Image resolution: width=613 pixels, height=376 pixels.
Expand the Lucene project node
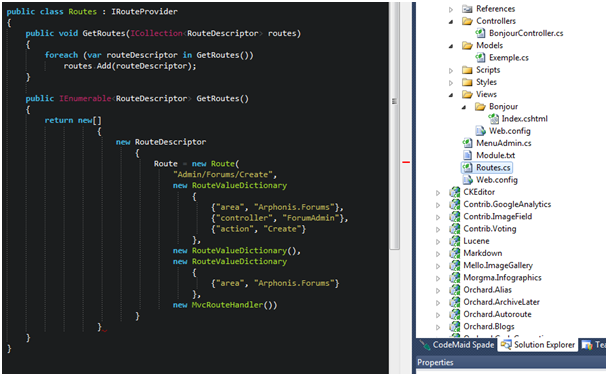click(438, 242)
